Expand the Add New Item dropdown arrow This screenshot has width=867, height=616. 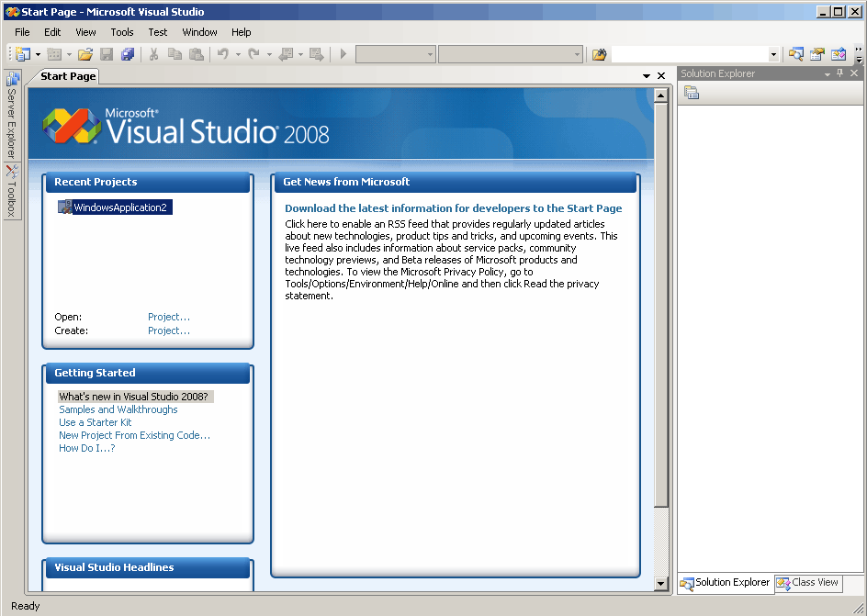tap(69, 54)
